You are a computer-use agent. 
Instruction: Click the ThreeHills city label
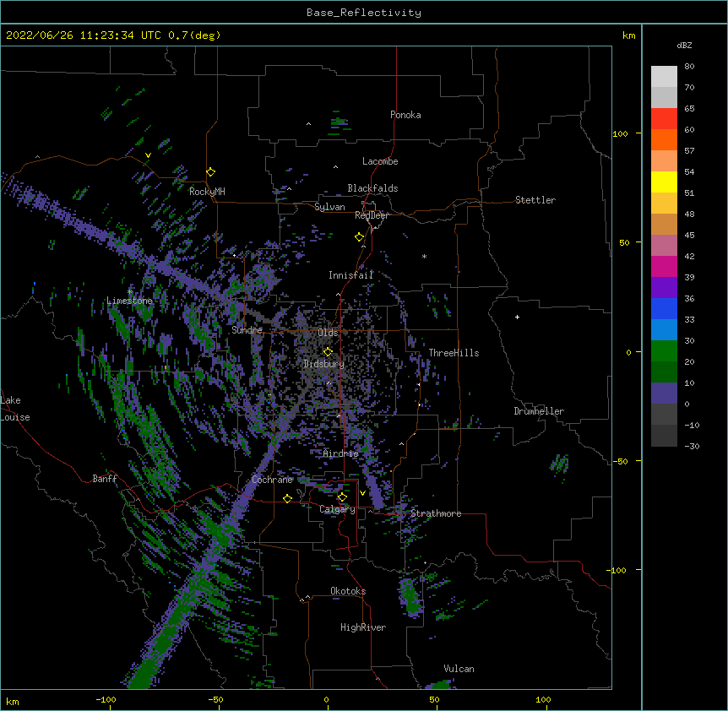click(x=454, y=353)
